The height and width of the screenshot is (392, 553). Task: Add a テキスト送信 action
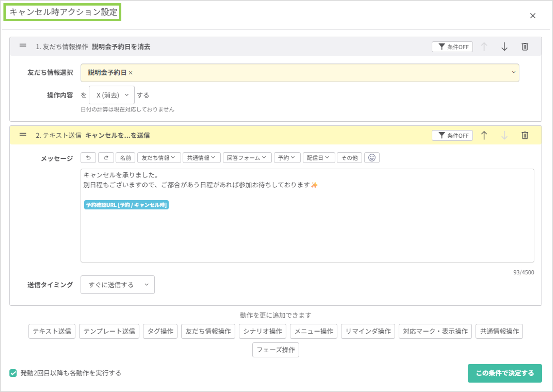pyautogui.click(x=52, y=331)
